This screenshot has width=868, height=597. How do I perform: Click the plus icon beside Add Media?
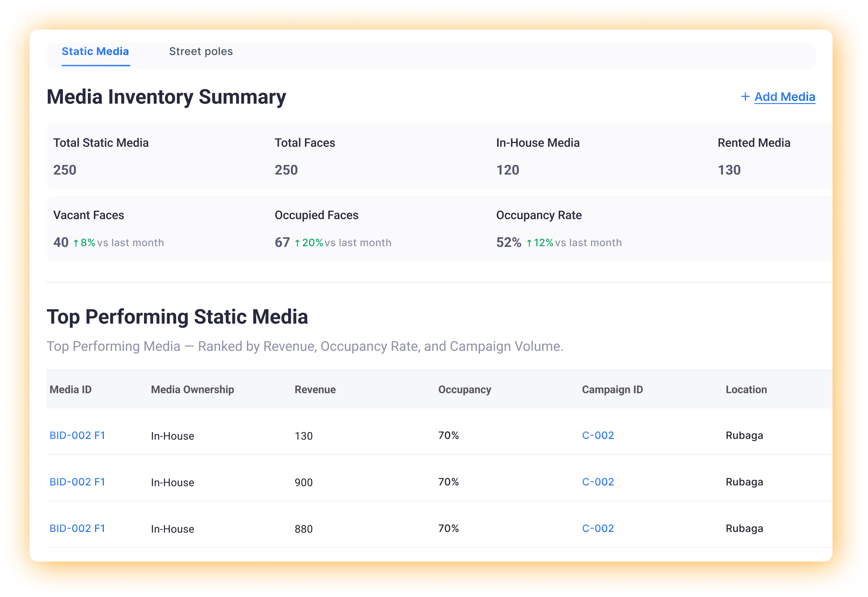745,96
